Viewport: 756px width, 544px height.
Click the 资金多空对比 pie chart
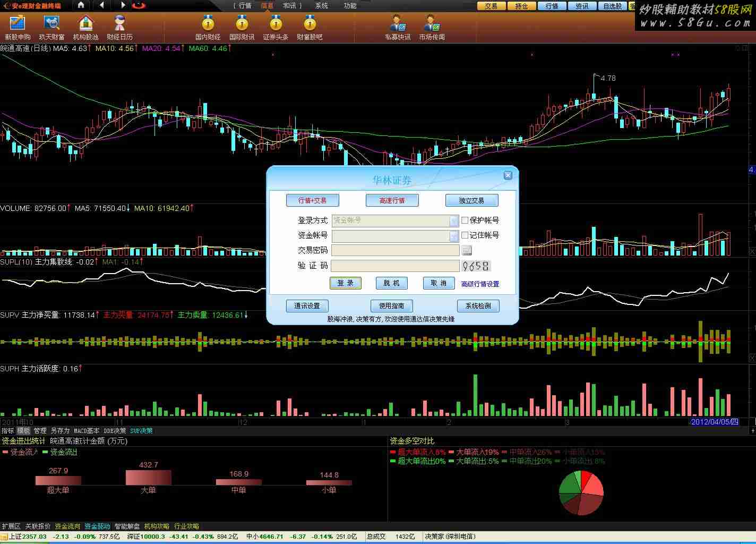click(581, 492)
